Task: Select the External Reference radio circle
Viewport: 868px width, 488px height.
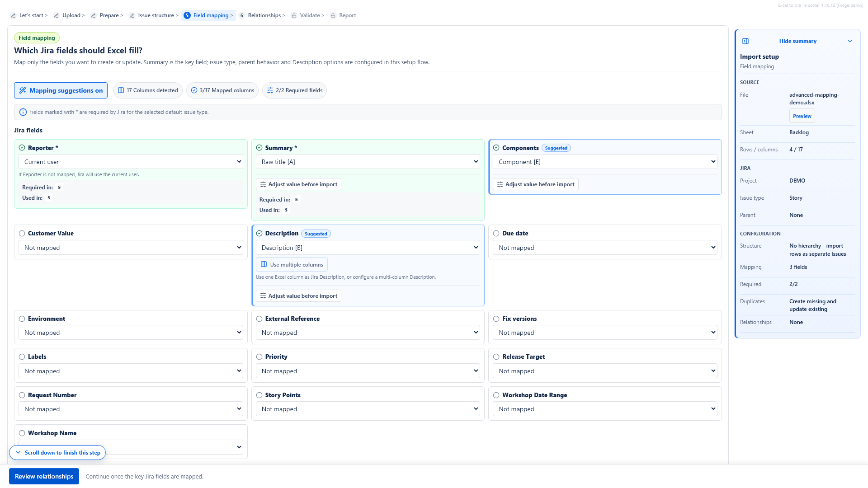Action: point(259,319)
